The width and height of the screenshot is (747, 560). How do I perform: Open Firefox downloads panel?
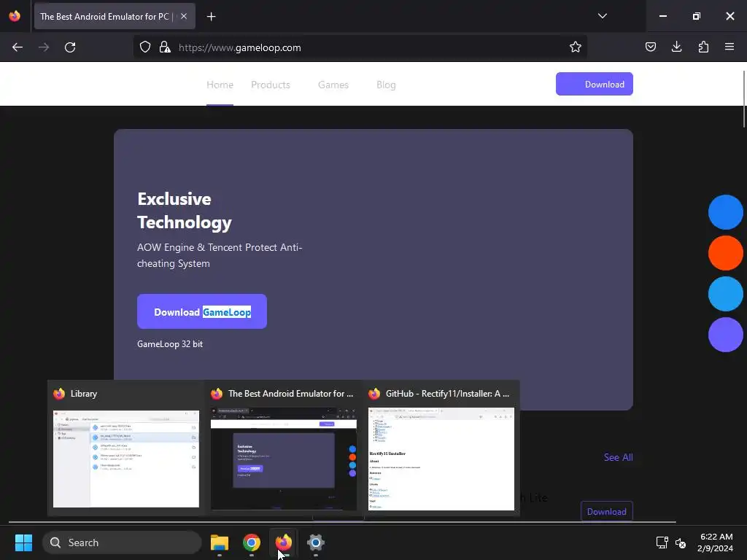click(676, 47)
